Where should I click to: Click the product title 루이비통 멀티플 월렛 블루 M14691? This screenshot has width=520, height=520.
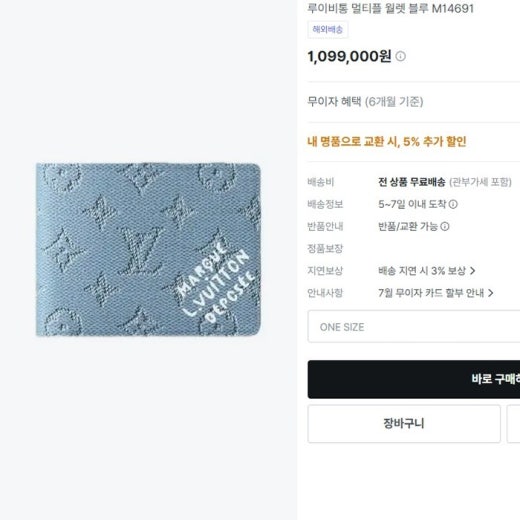click(x=390, y=8)
